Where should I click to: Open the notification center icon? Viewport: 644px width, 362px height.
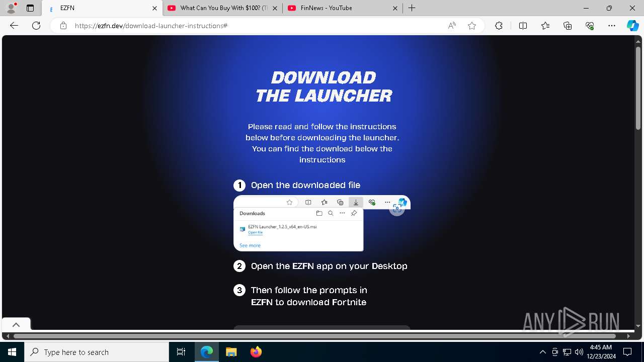[x=627, y=352]
